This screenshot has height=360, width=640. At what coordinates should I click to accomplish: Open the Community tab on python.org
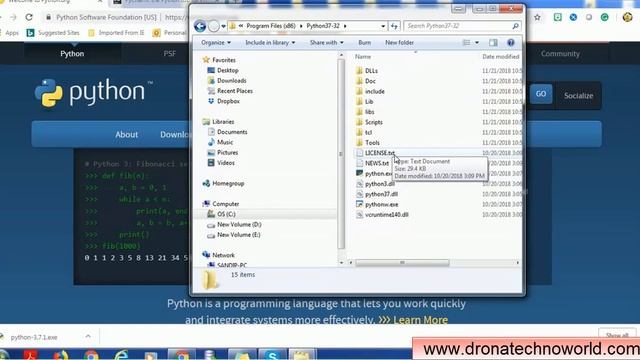(x=560, y=54)
